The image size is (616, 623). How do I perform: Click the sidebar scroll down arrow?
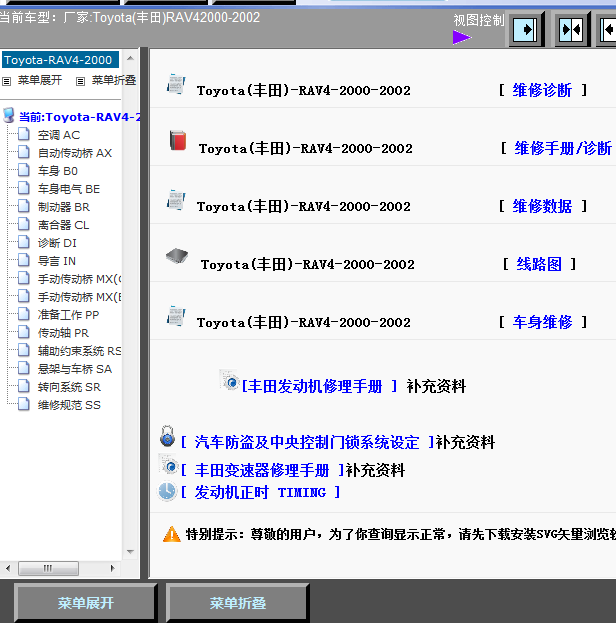[x=130, y=551]
